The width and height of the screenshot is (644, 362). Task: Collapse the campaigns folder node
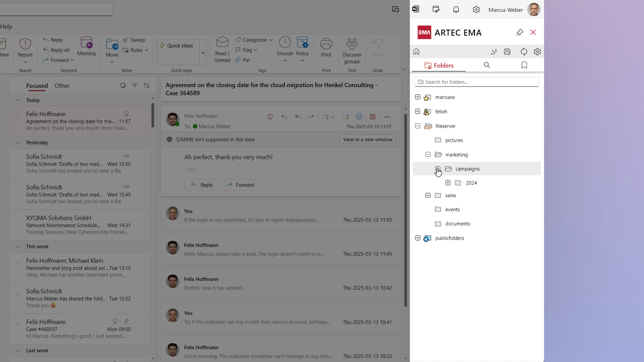coord(438,169)
